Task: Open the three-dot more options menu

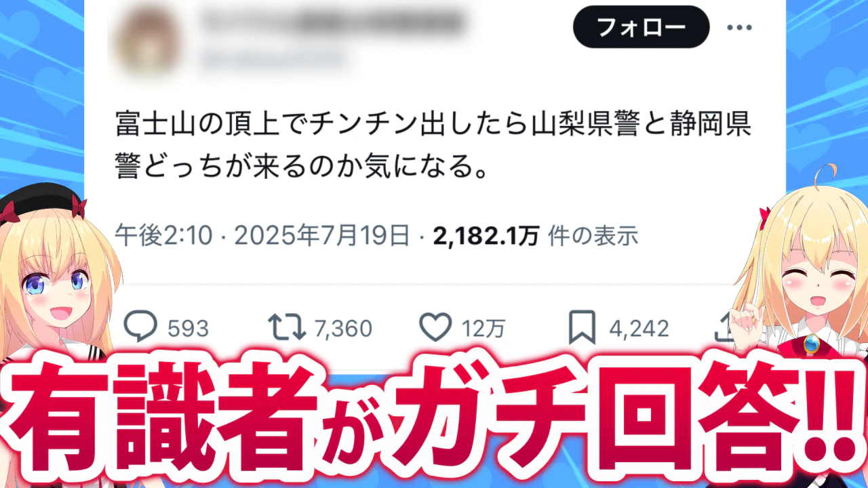Action: click(740, 28)
